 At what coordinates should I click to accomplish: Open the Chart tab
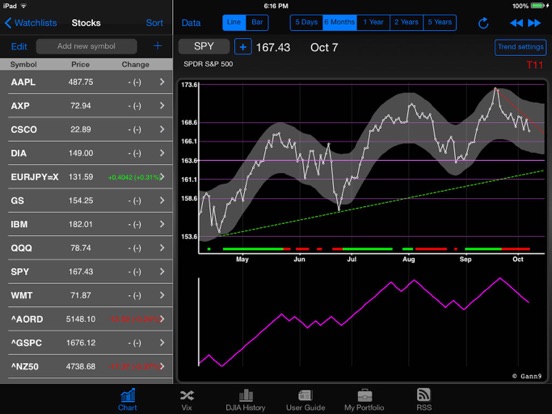pos(127,400)
